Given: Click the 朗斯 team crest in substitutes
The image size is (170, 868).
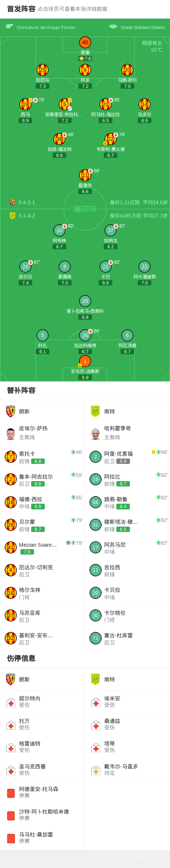Looking at the screenshot, I should click(x=11, y=411).
